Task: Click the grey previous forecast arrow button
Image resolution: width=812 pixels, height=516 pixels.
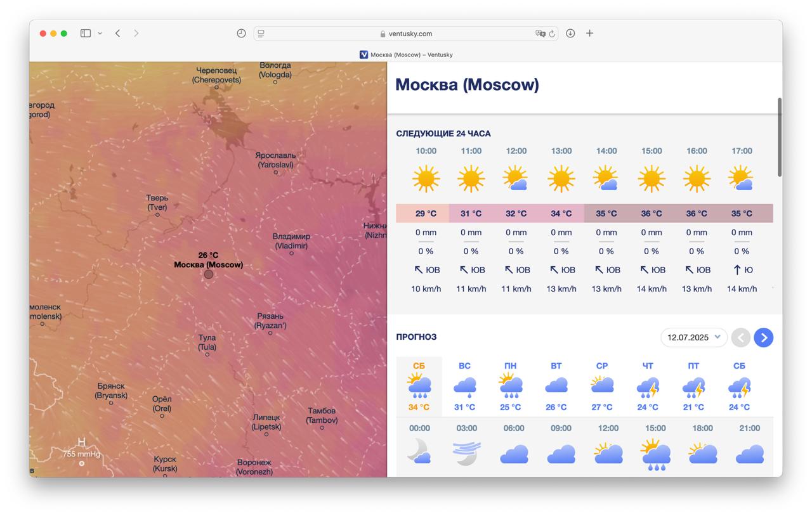Action: tap(740, 337)
